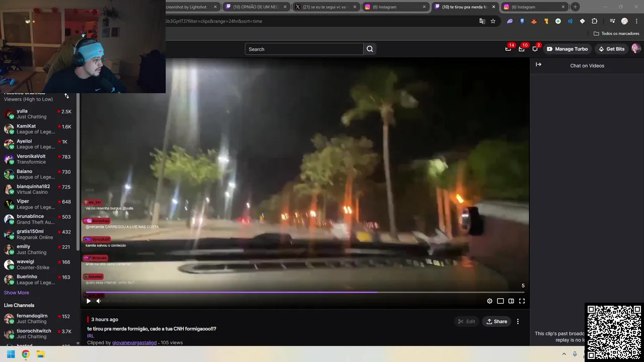Open Twitch notifications inbox with 10 badge
This screenshot has width=644, height=362.
(x=522, y=49)
